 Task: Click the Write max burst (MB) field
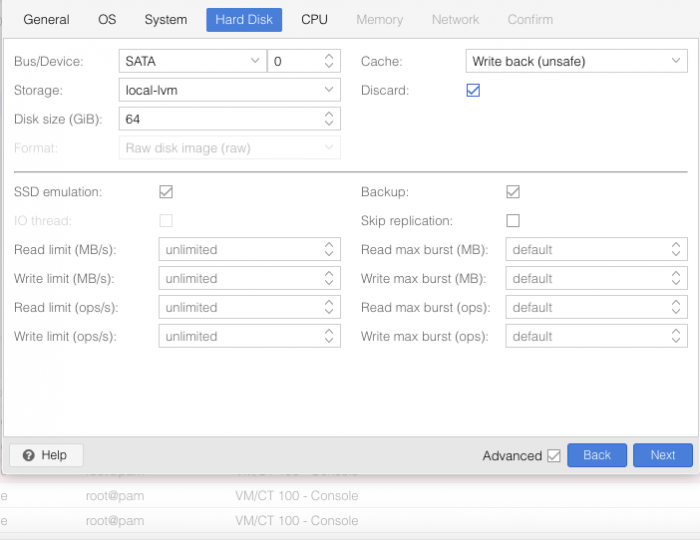[588, 279]
